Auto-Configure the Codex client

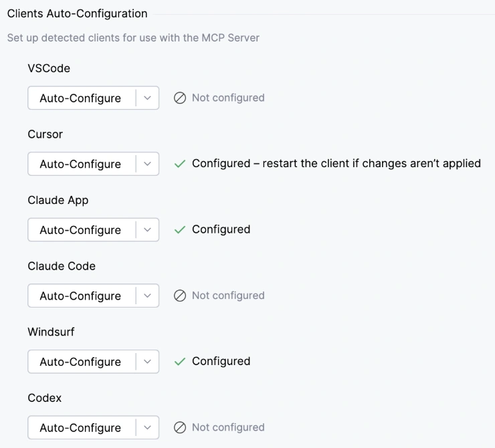[x=80, y=427]
